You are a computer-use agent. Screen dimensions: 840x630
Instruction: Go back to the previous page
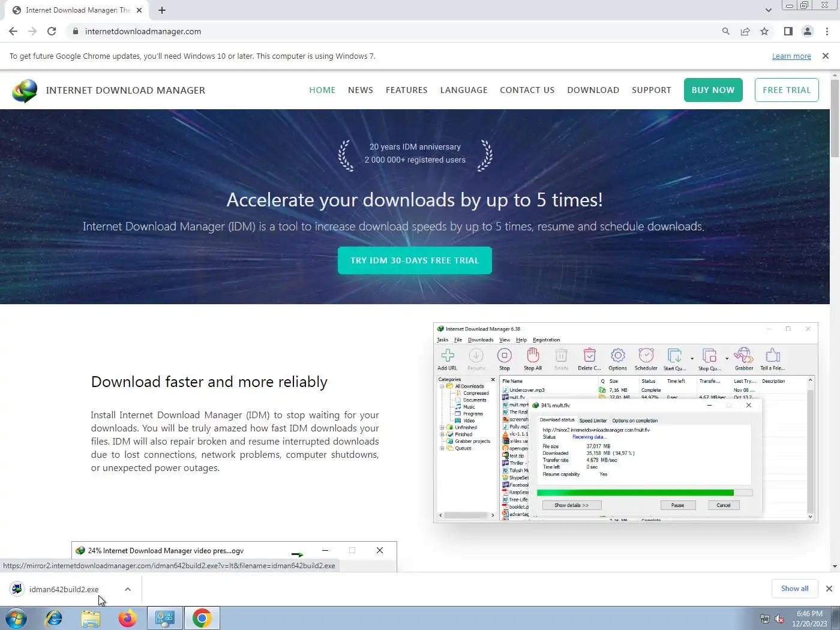(13, 31)
